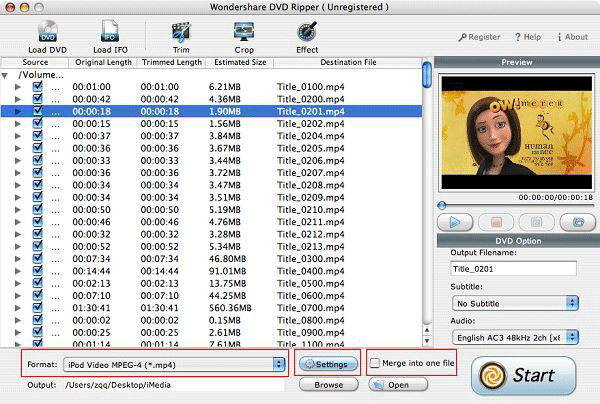Click the Original Length column header
The height and width of the screenshot is (404, 600).
[103, 62]
